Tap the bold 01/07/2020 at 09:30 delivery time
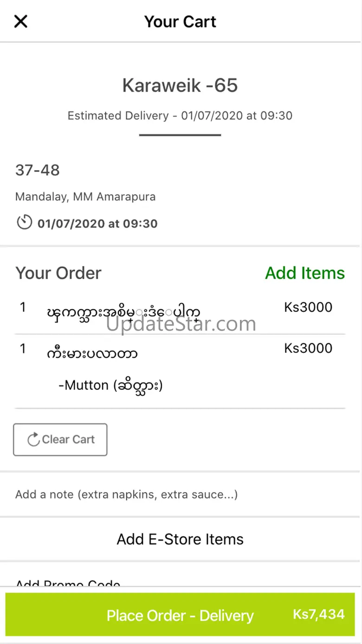 97,223
